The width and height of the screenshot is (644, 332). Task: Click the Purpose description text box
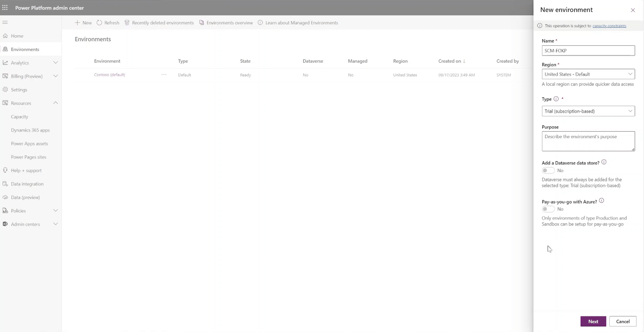coord(588,141)
